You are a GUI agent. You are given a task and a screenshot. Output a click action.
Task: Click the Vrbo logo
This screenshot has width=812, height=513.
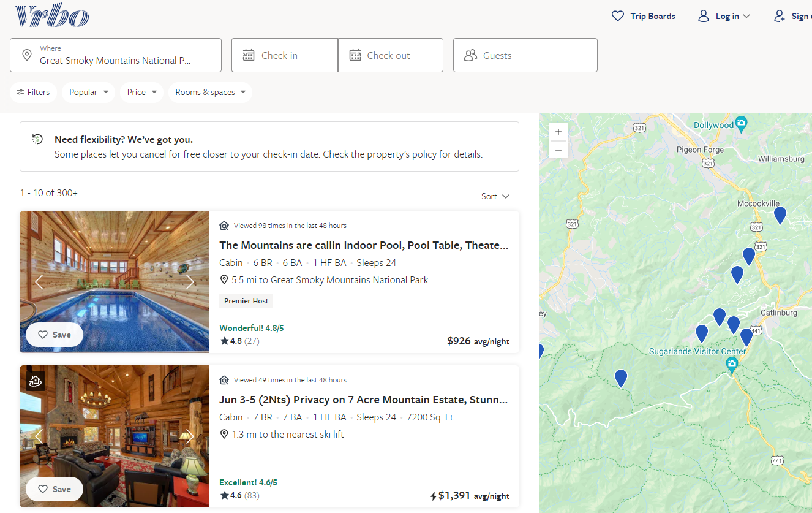coord(52,17)
